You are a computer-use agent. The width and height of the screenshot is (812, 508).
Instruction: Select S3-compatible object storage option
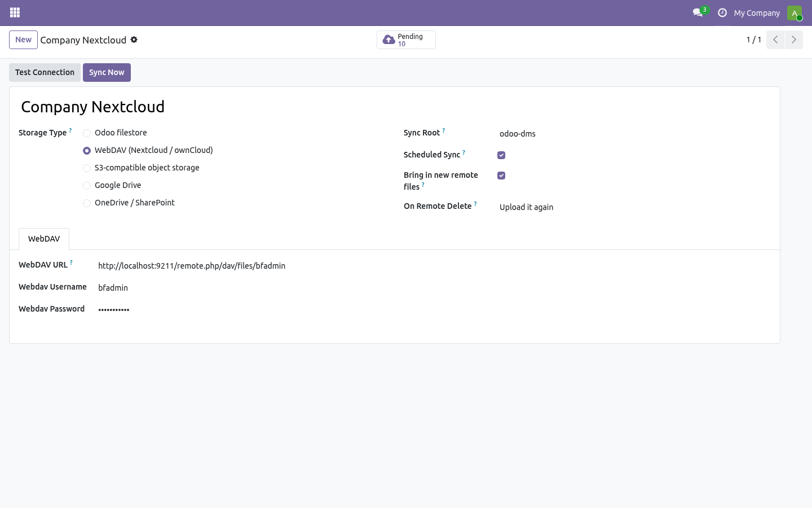pos(87,168)
